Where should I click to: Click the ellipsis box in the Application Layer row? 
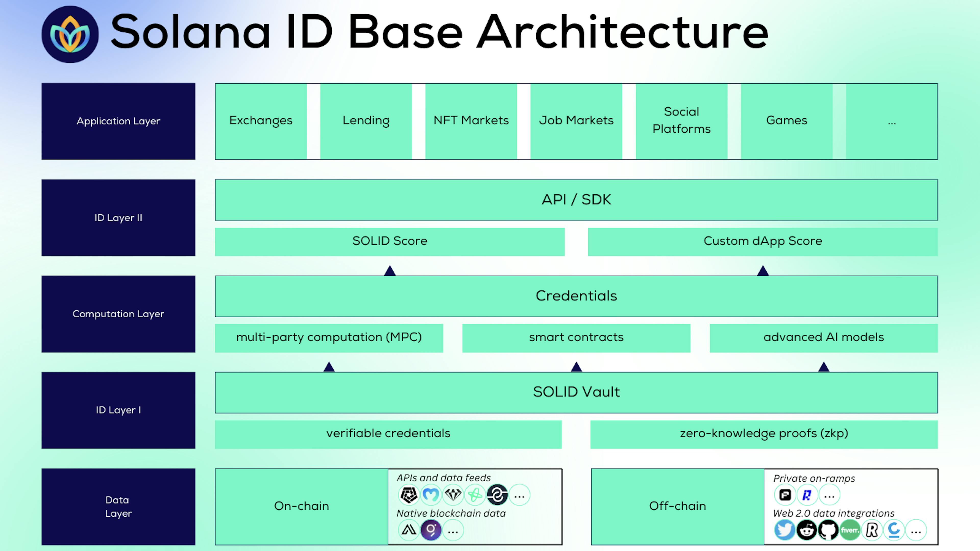892,121
